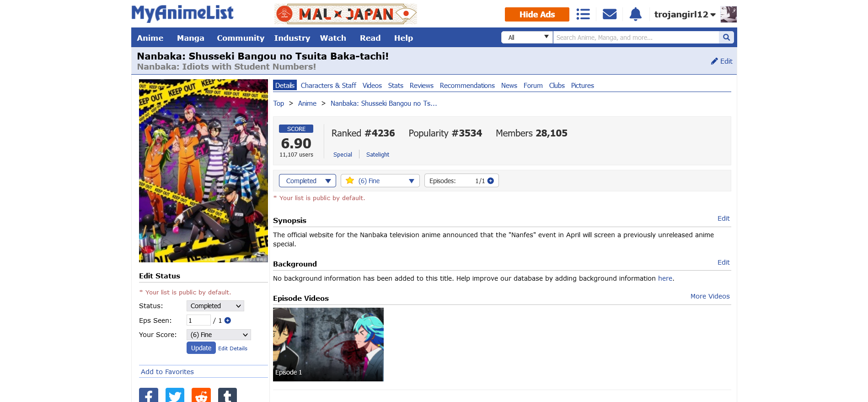Click the Hide Ads button
The width and height of the screenshot is (868, 402).
point(537,14)
